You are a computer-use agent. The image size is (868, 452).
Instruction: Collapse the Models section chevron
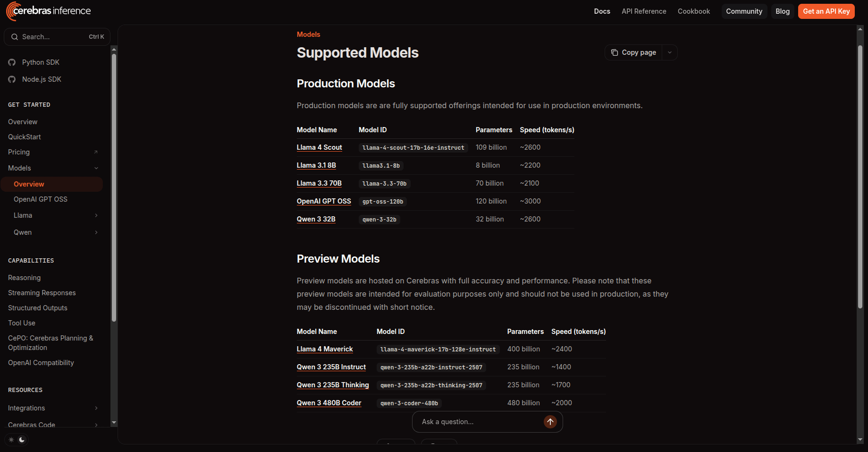(96, 168)
